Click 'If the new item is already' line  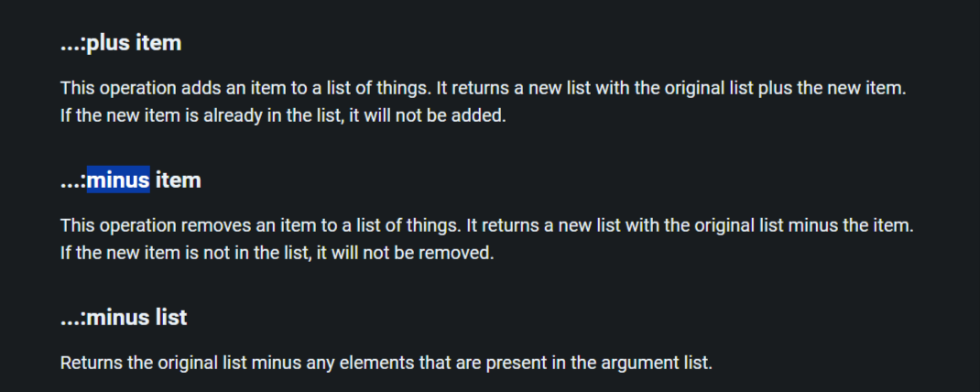282,116
